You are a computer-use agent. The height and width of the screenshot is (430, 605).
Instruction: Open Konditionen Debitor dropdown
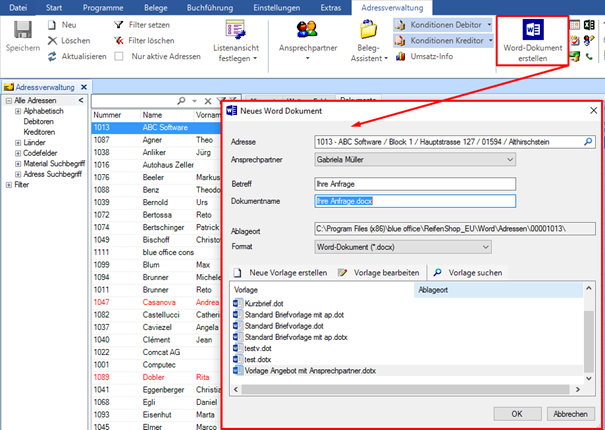[x=489, y=25]
